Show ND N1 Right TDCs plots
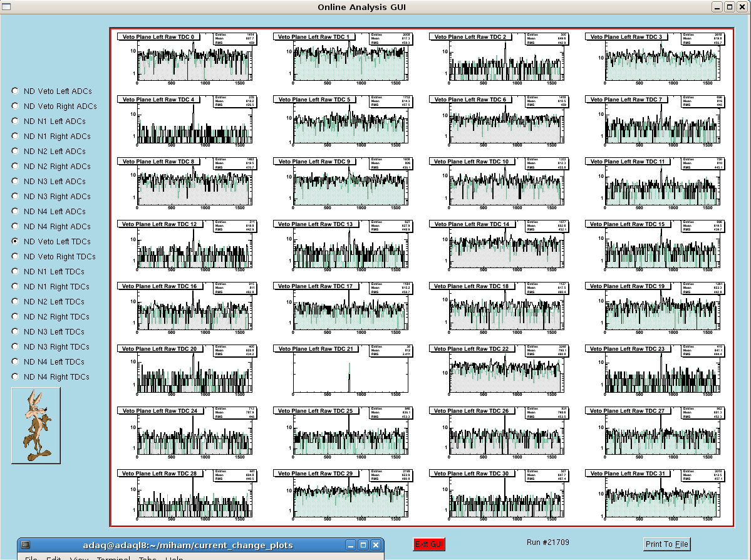Image resolution: width=751 pixels, height=560 pixels. [15, 286]
